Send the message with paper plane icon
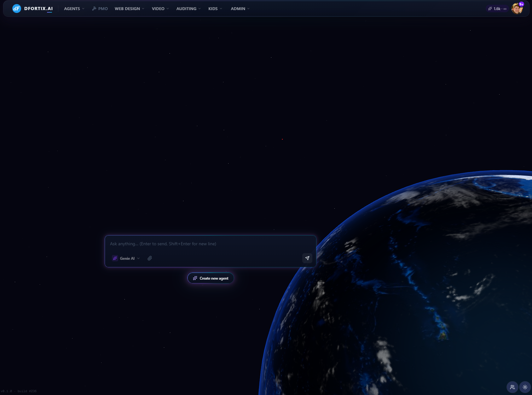532x395 pixels. (x=307, y=258)
